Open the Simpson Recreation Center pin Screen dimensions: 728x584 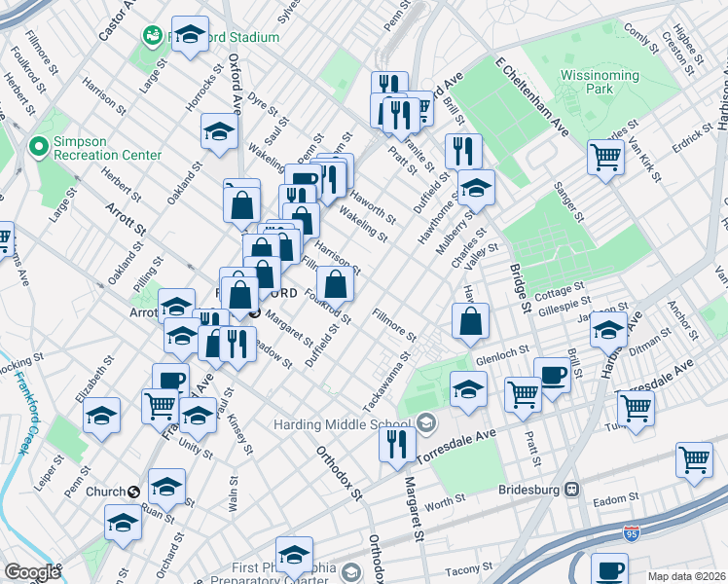[40, 147]
